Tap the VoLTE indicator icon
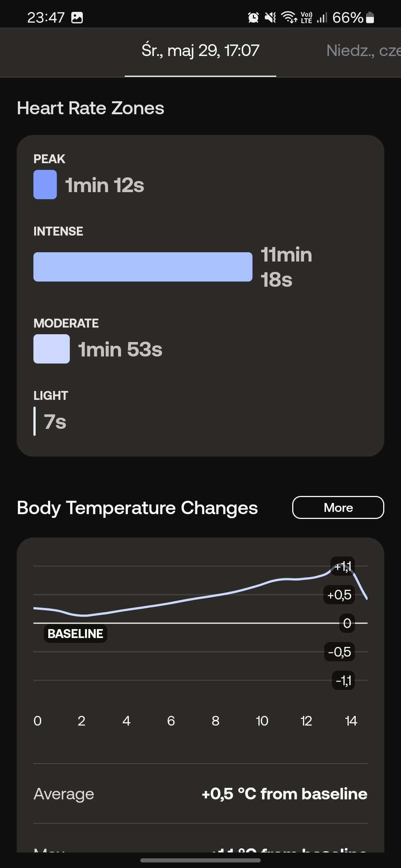 pos(306,17)
